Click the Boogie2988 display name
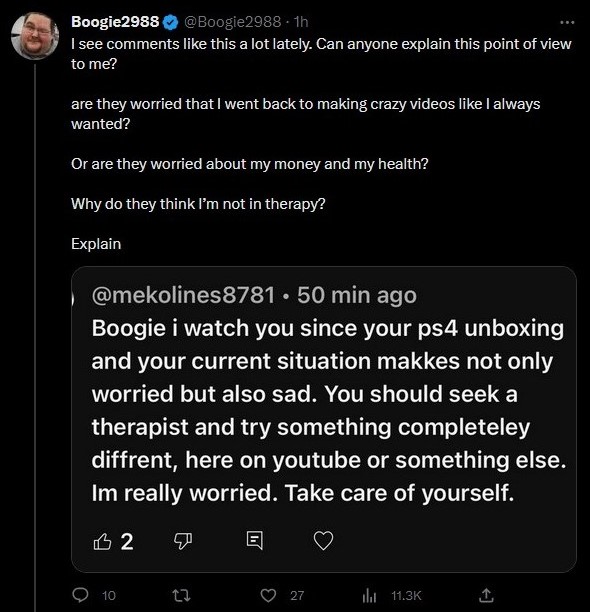This screenshot has width=590, height=612. click(x=115, y=22)
